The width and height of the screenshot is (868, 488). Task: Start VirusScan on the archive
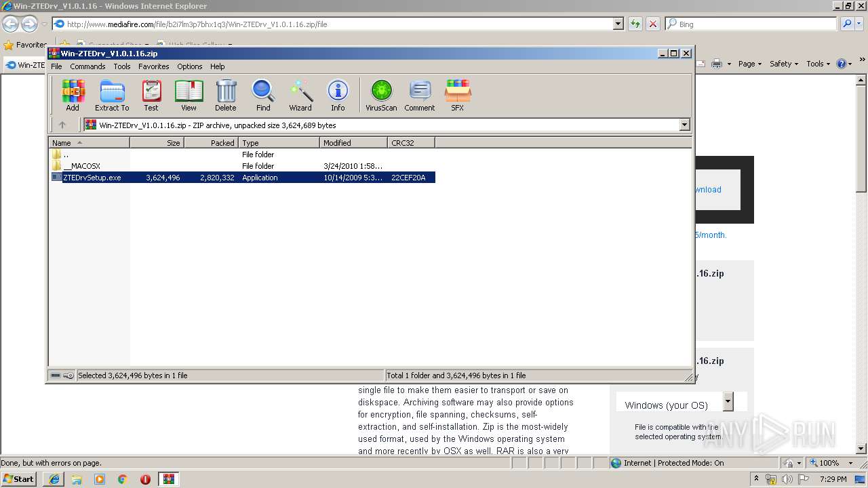click(381, 96)
